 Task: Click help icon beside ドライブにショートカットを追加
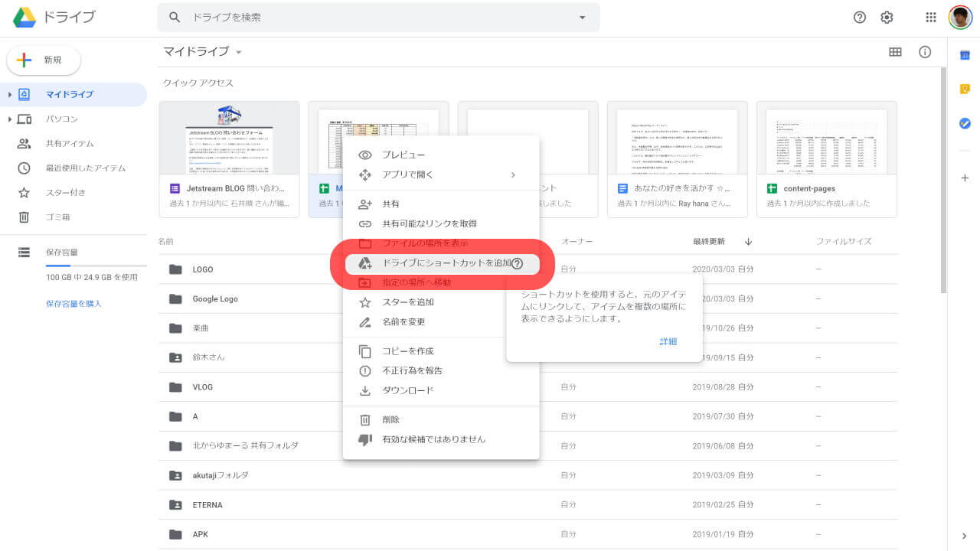tap(518, 263)
